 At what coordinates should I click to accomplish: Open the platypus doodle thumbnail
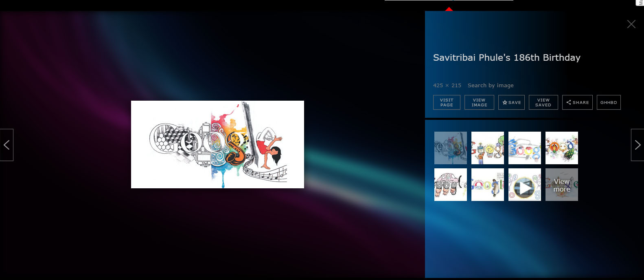point(488,185)
